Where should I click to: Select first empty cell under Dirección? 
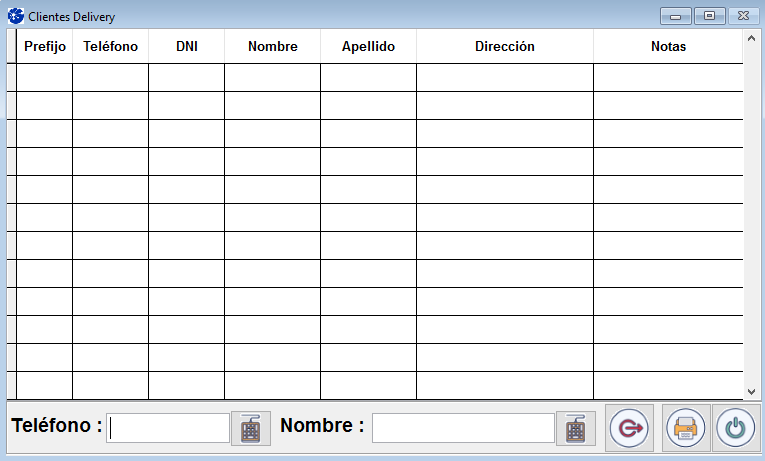(504, 78)
